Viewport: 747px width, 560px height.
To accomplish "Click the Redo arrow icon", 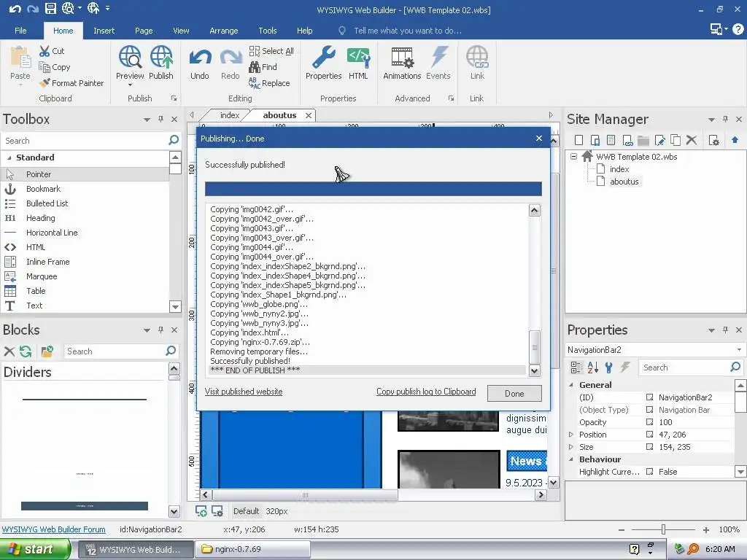I will 231,58.
